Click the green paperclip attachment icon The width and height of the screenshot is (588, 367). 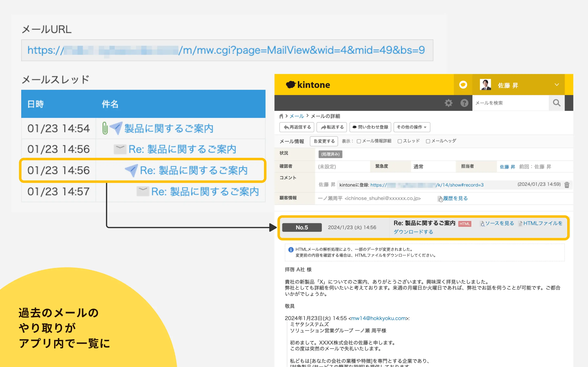click(105, 128)
